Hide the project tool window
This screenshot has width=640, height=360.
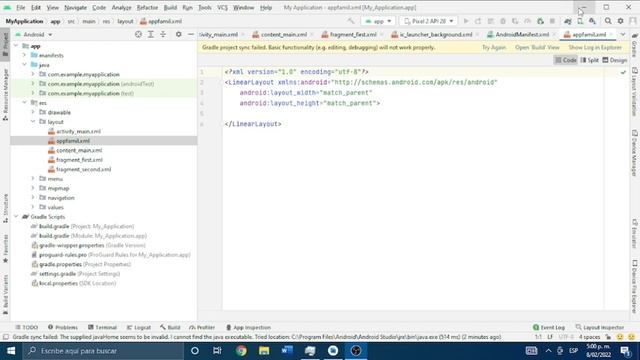(191, 35)
